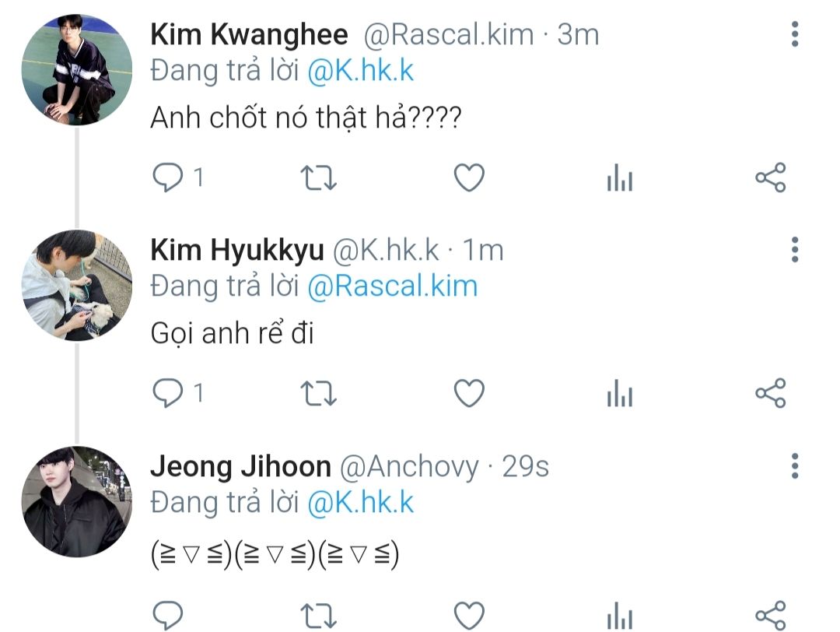Open Kim Kwanghee's profile picture
This screenshot has width=840, height=632.
pos(76,70)
